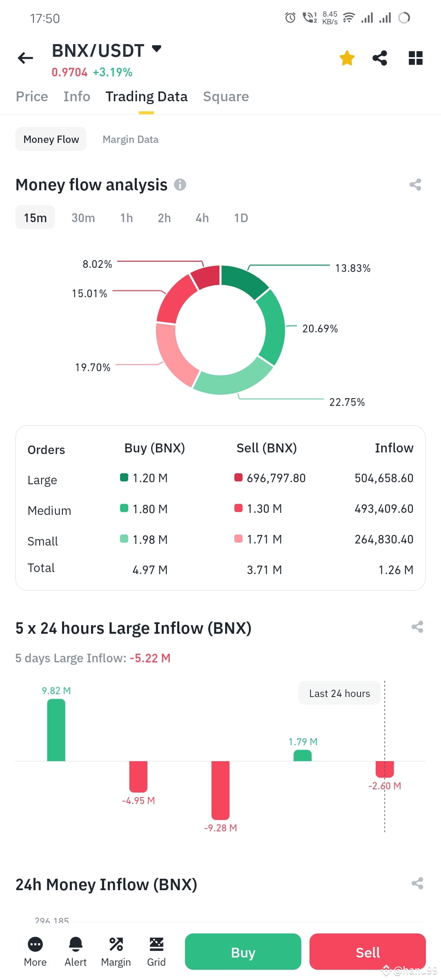This screenshot has width=441, height=980.
Task: Tap the dark red 8.02% donut segment
Action: tap(207, 276)
